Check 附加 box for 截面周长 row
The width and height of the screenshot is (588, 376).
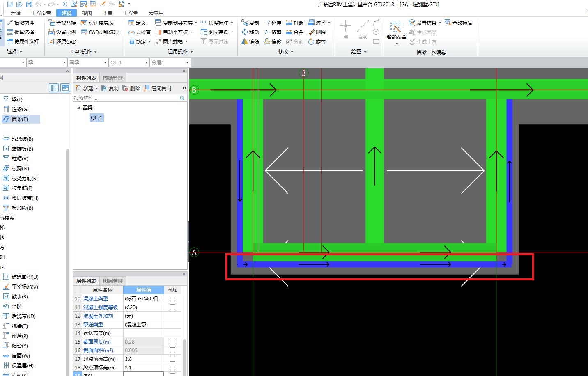(172, 342)
